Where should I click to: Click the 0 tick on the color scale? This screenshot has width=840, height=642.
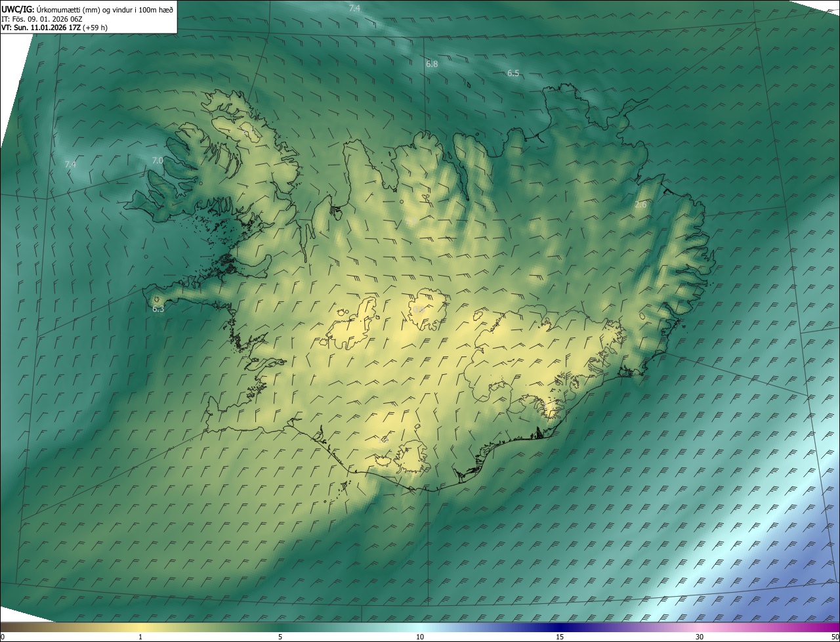point(3,637)
